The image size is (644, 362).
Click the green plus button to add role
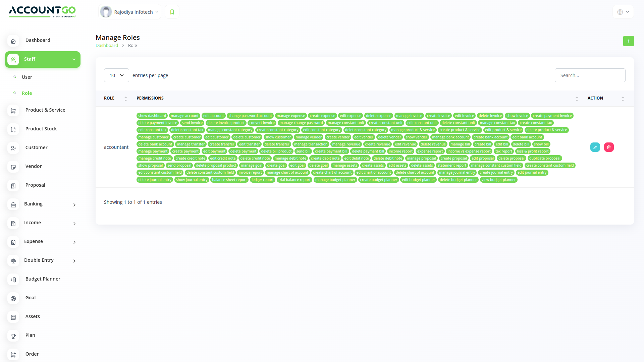coord(629,41)
